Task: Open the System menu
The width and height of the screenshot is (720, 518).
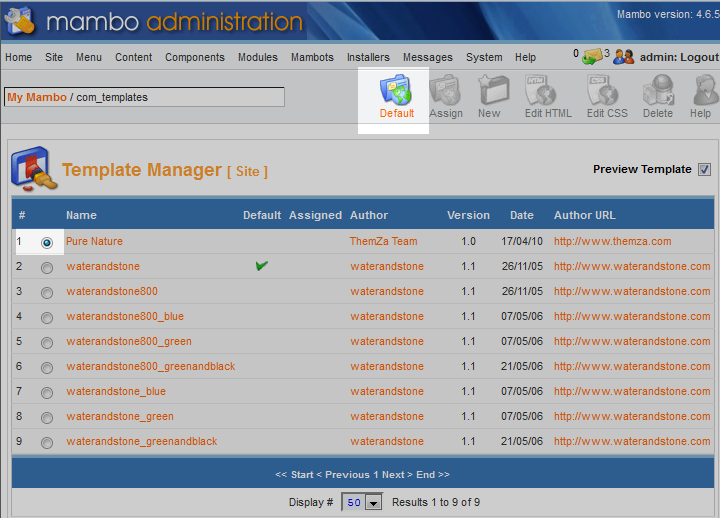Action: point(484,57)
